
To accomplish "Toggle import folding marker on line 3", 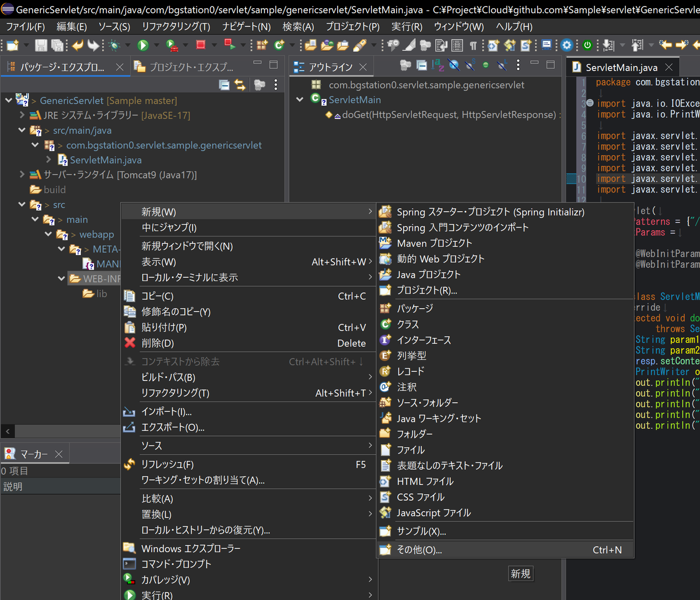I will (x=590, y=103).
